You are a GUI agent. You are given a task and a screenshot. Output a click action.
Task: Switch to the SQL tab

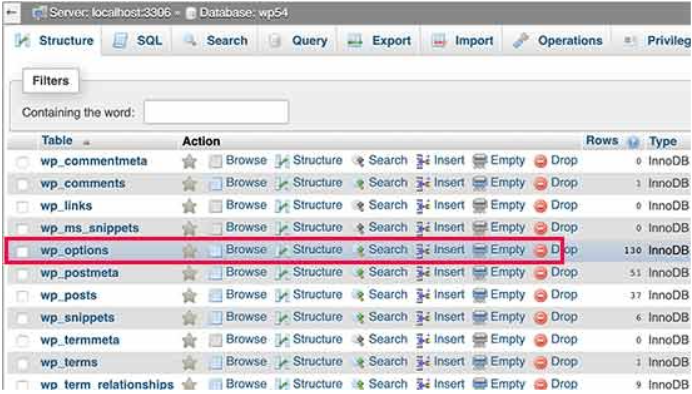137,41
